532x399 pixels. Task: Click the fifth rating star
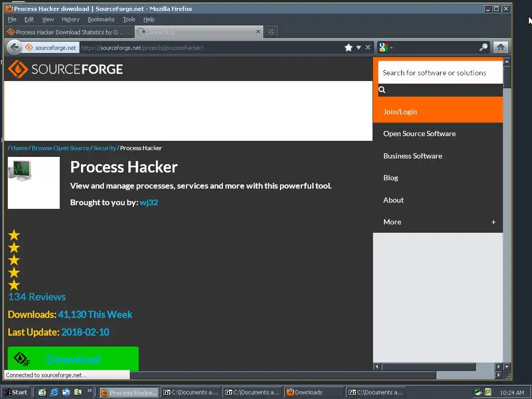point(14,285)
